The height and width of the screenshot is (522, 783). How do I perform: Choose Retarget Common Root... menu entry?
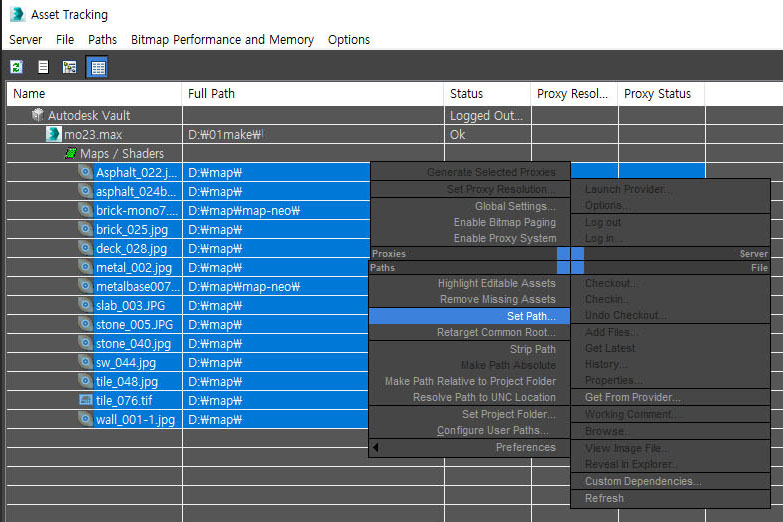point(469,332)
